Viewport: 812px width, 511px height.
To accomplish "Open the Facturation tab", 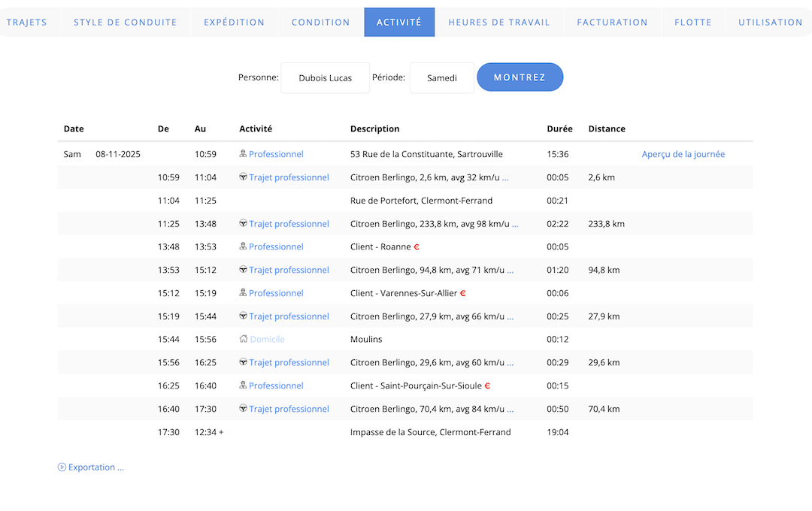I will click(x=612, y=23).
